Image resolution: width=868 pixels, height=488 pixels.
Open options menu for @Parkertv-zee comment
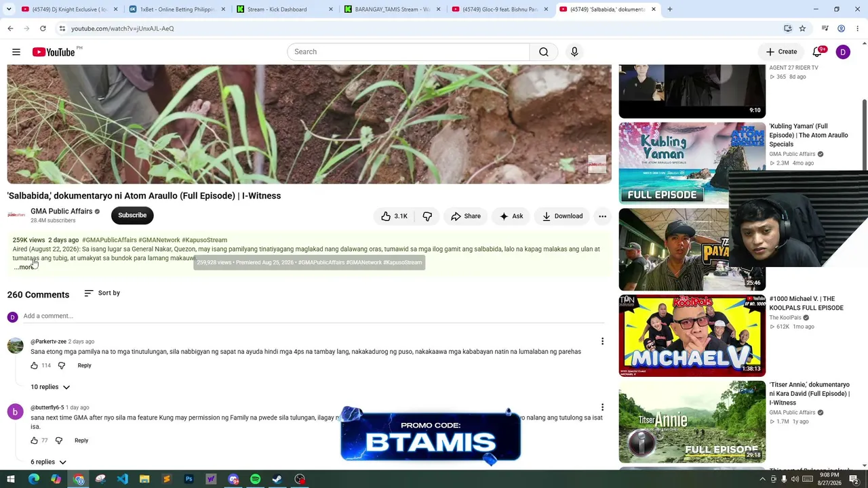click(x=602, y=342)
